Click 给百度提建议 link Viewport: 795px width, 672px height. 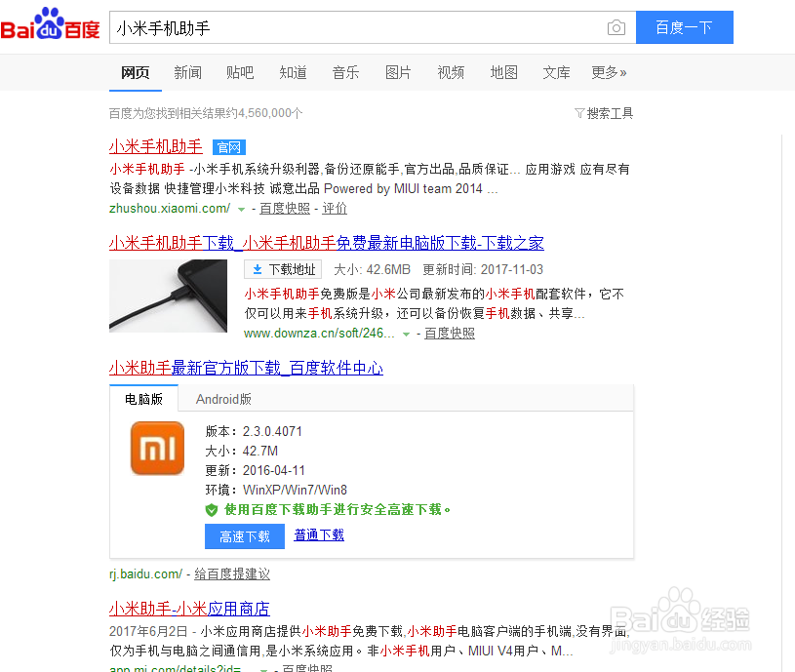(x=232, y=573)
